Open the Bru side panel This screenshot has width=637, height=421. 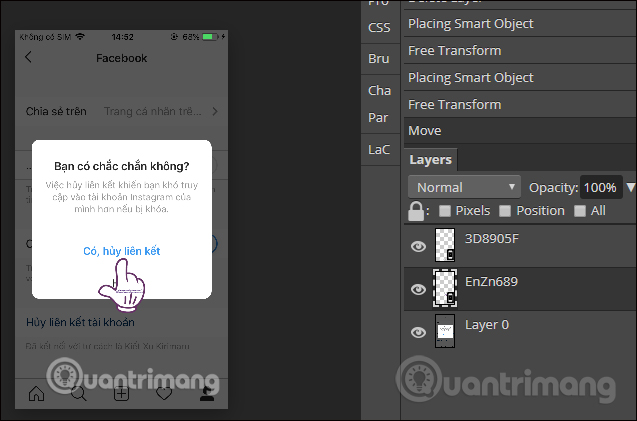[x=379, y=59]
